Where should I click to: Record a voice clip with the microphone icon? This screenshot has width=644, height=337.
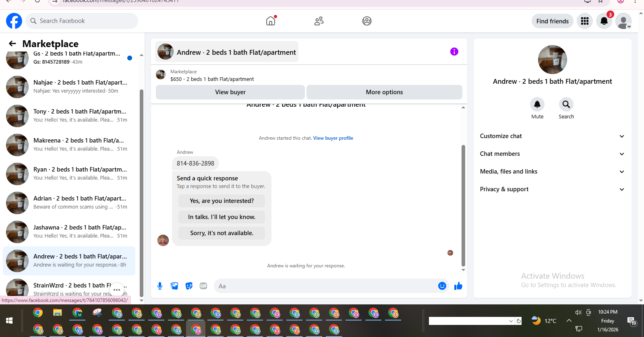click(160, 286)
